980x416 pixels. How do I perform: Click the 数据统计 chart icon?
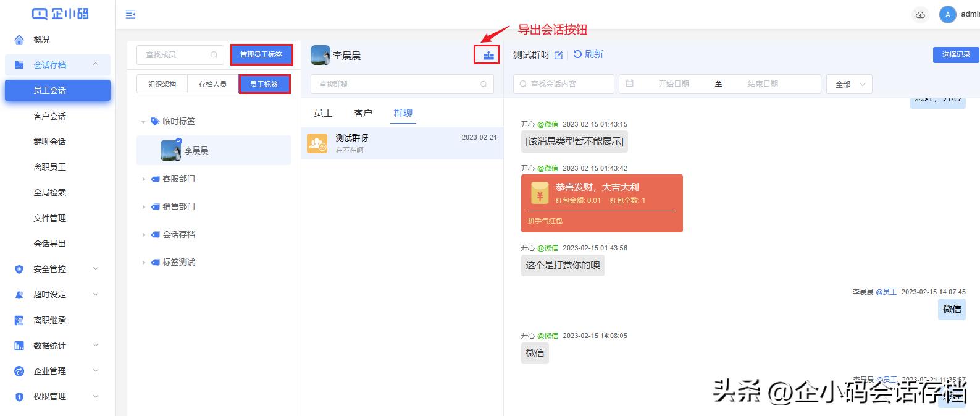pos(19,346)
